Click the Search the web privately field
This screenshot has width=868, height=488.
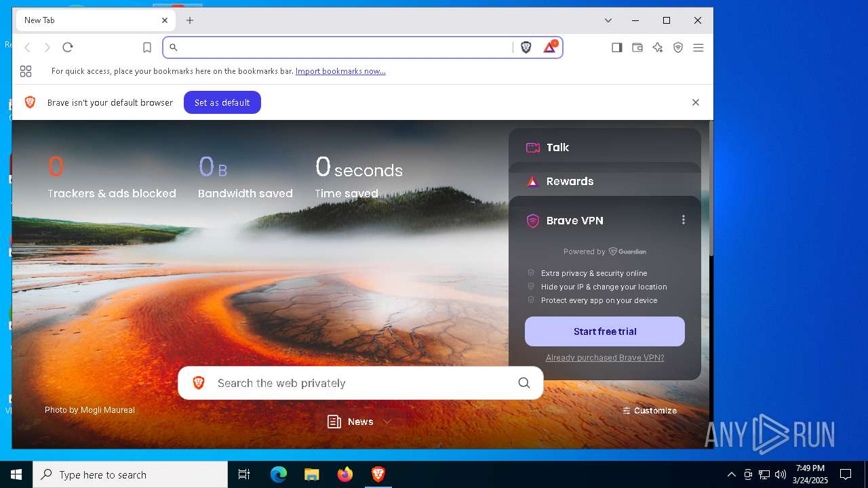pos(360,383)
